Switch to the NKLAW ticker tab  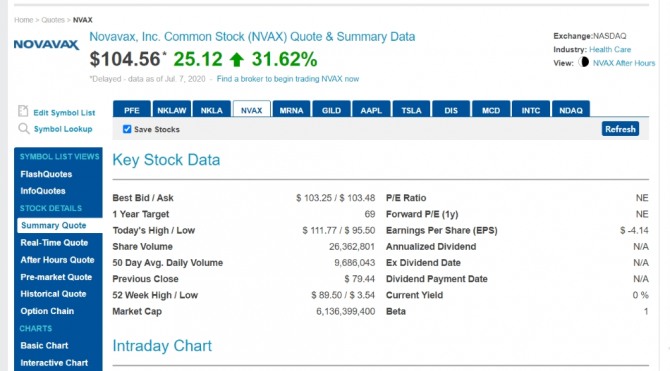click(x=171, y=109)
